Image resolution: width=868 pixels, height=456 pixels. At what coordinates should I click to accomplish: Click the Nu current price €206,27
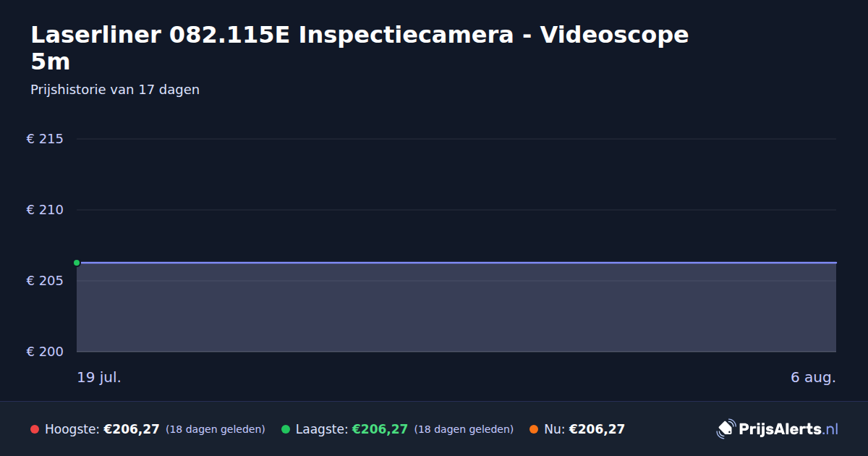point(597,429)
